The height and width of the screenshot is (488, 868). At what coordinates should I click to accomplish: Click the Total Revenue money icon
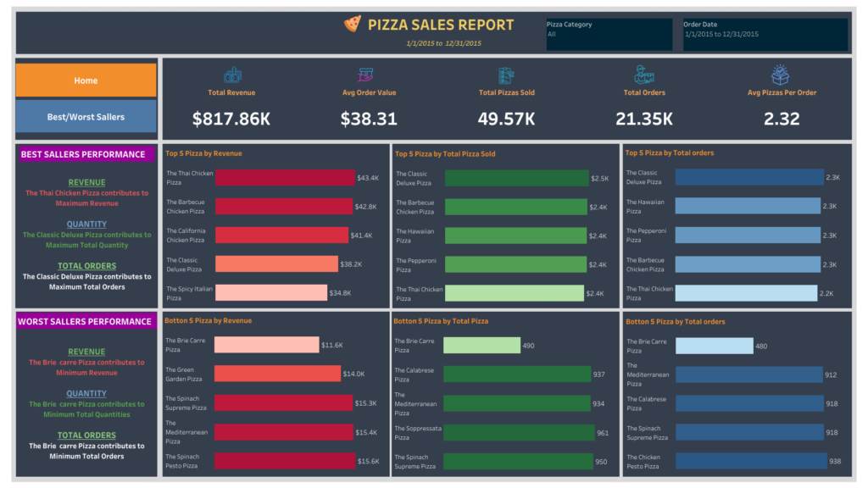(231, 75)
